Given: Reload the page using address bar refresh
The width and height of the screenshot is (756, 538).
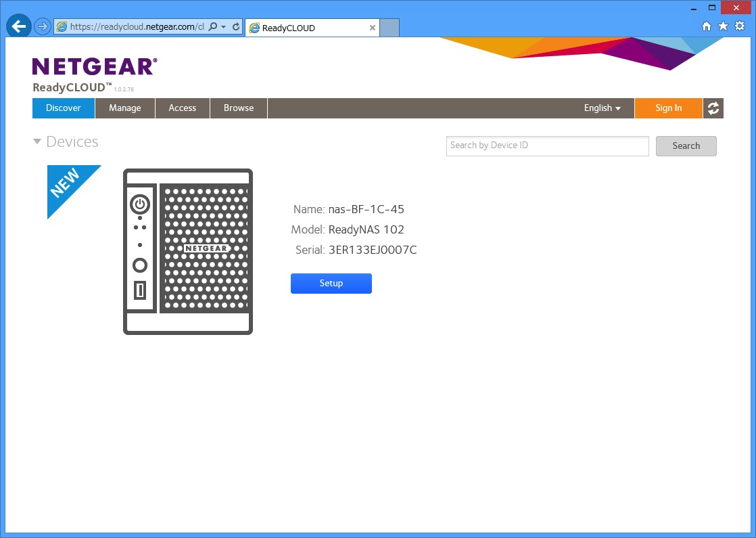Looking at the screenshot, I should coord(235,27).
